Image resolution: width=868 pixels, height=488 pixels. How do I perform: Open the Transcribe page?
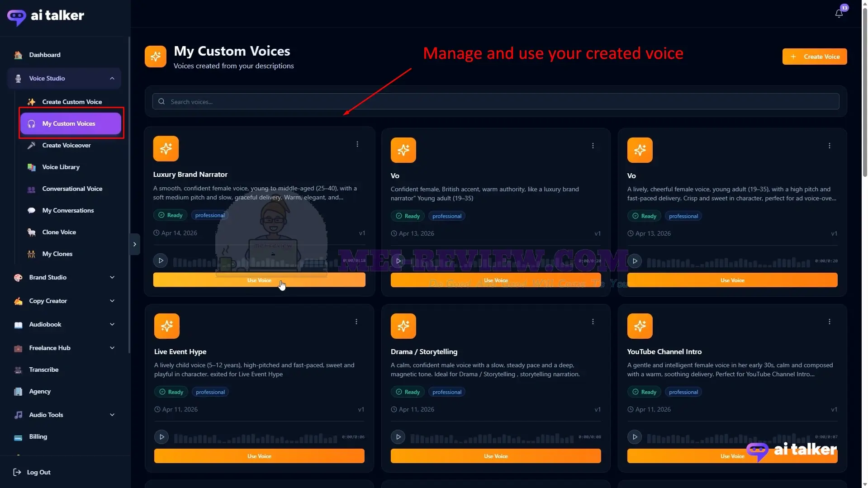[x=64, y=370]
